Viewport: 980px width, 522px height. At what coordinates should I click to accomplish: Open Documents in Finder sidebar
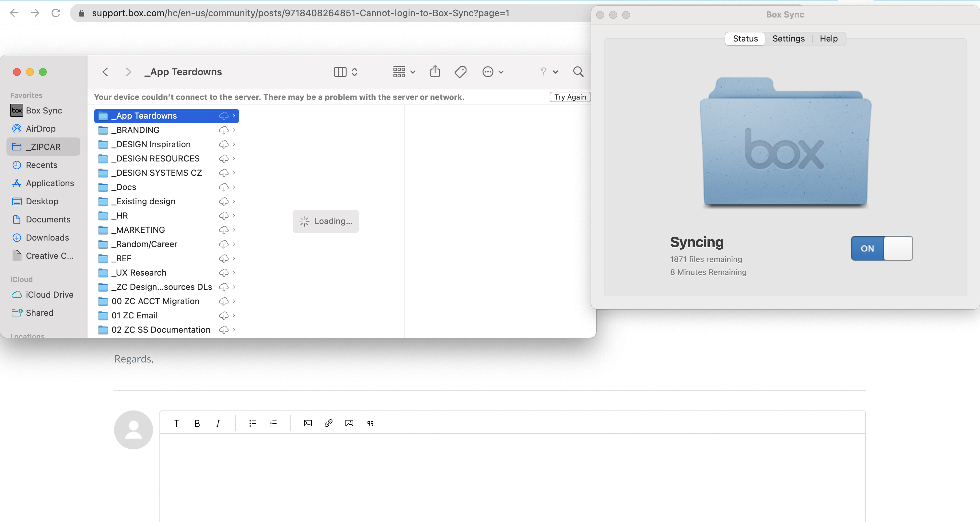(x=43, y=220)
